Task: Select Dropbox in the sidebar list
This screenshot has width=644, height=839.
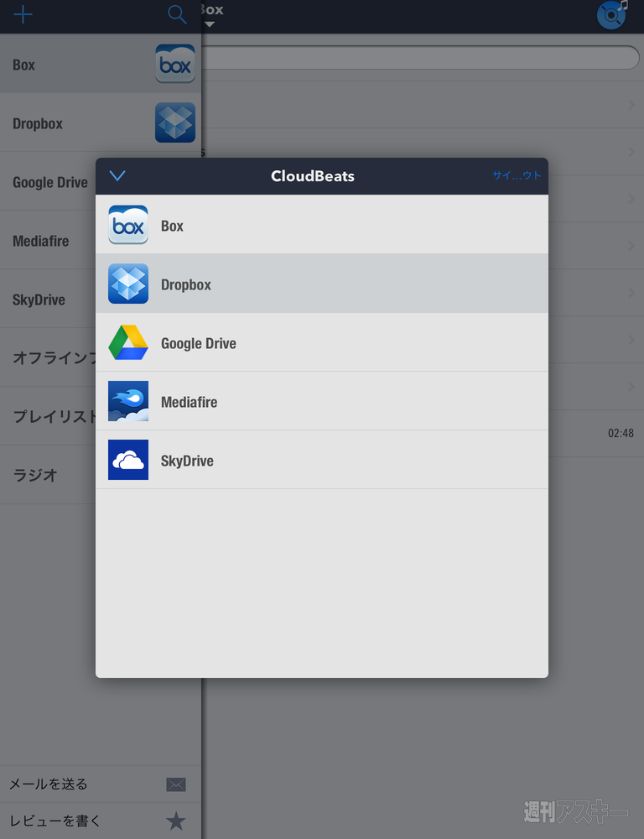Action: pyautogui.click(x=101, y=122)
